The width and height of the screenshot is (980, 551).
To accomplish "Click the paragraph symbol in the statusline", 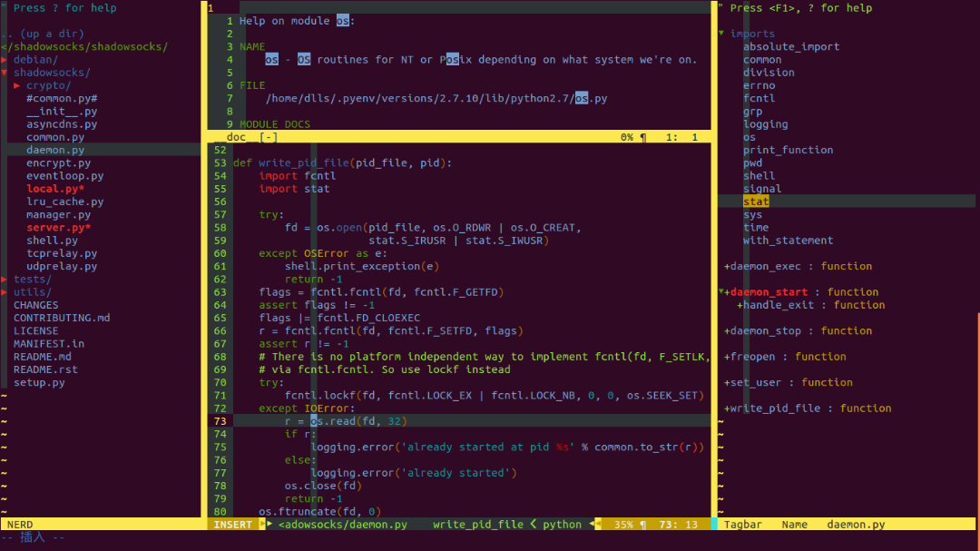I will (x=642, y=524).
